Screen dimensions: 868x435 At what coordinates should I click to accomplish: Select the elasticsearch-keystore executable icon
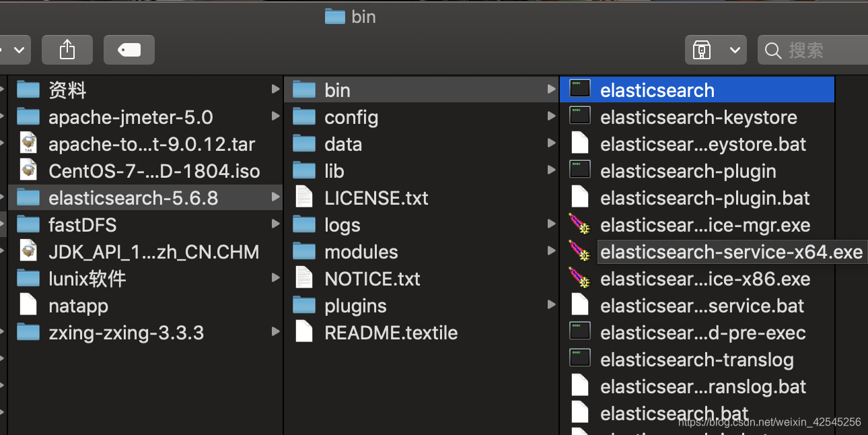click(x=579, y=115)
